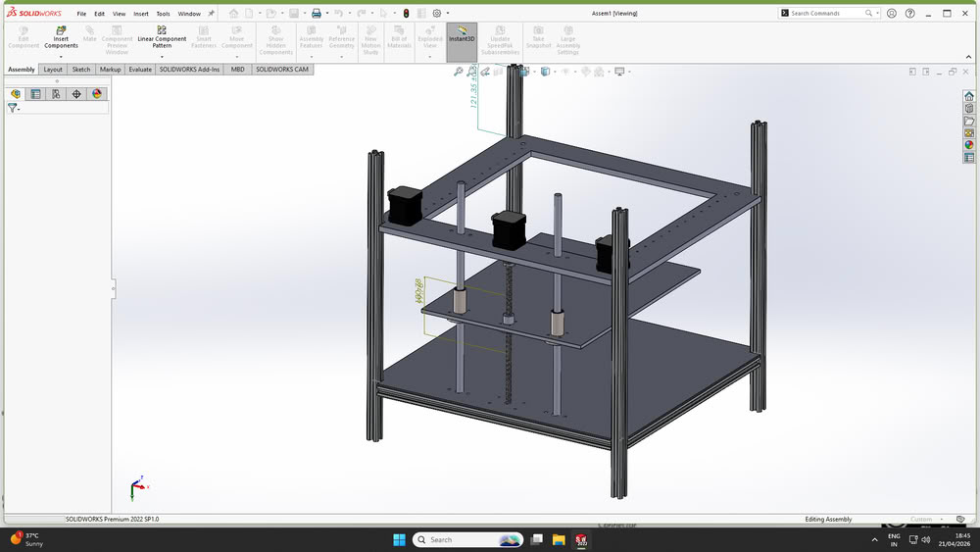Viewport: 980px width, 552px height.
Task: Open the Custom Properties task pane icon
Action: pos(969,158)
